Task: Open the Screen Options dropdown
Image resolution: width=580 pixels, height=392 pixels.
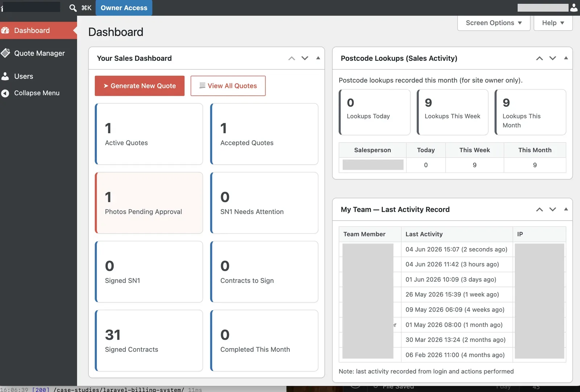Action: 494,23
